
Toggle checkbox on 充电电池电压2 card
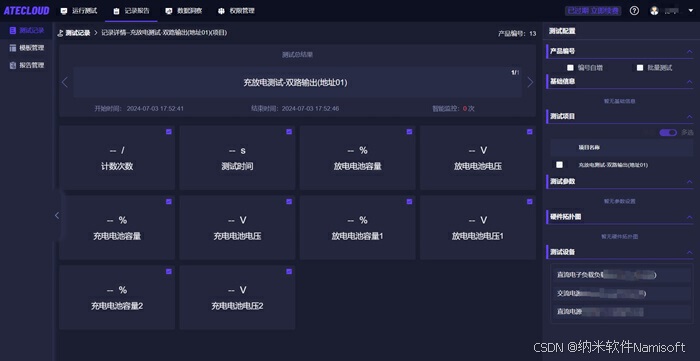(x=289, y=271)
